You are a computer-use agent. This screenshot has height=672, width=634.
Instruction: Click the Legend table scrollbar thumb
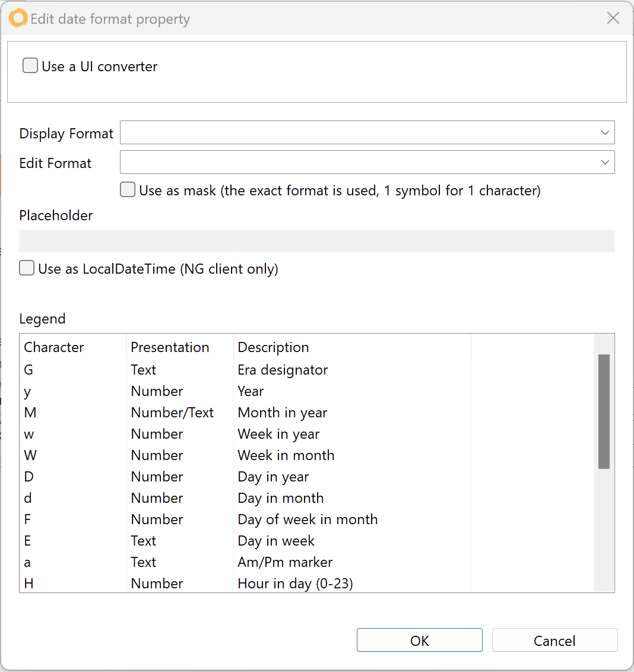tap(604, 411)
